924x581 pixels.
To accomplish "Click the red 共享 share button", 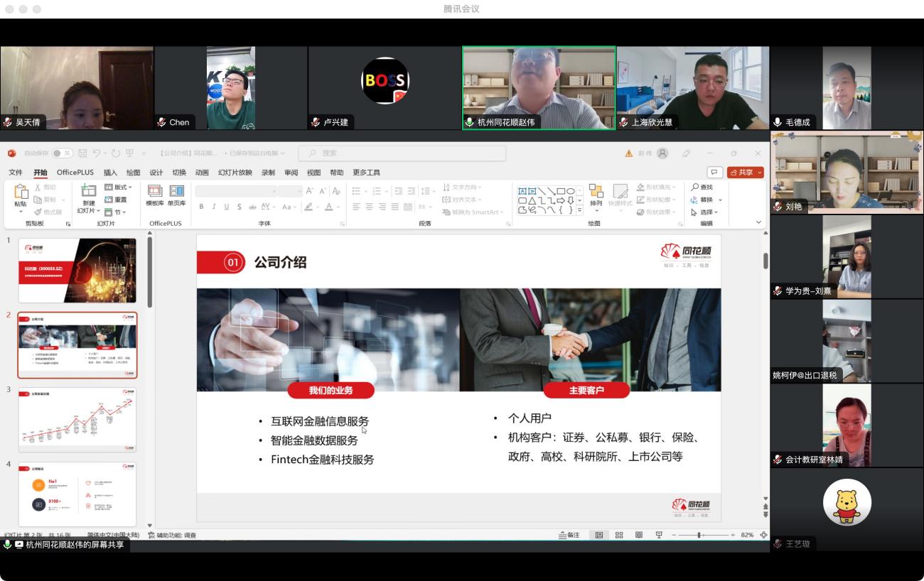I will pyautogui.click(x=745, y=173).
